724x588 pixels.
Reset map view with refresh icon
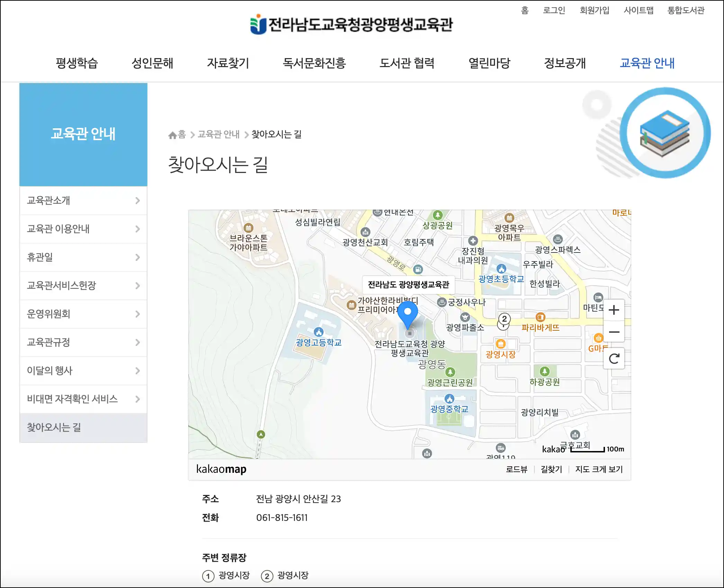click(x=614, y=359)
